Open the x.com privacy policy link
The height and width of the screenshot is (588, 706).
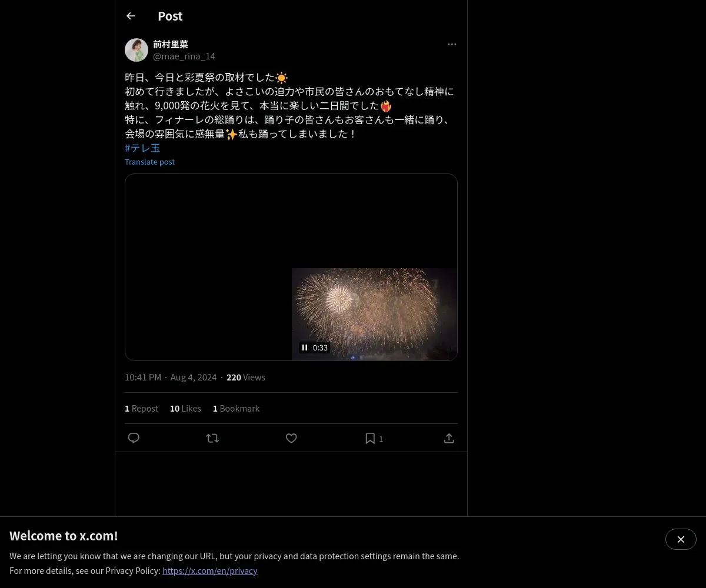[x=210, y=570]
